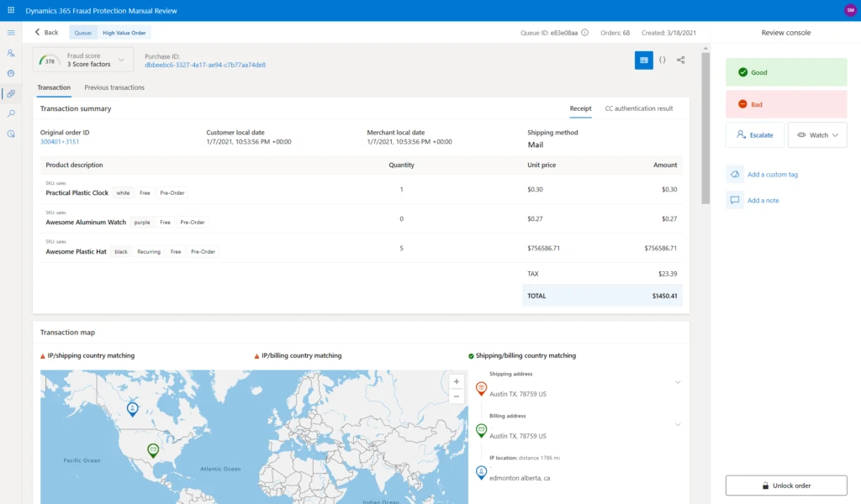
Task: Open the user profiles icon in the sidebar
Action: point(11,53)
